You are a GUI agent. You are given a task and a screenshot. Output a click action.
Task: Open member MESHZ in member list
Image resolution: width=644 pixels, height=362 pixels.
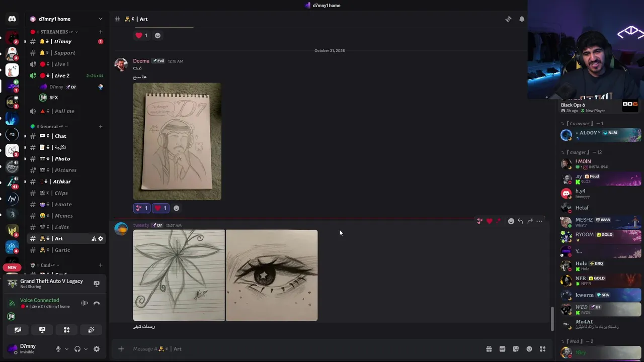601,222
